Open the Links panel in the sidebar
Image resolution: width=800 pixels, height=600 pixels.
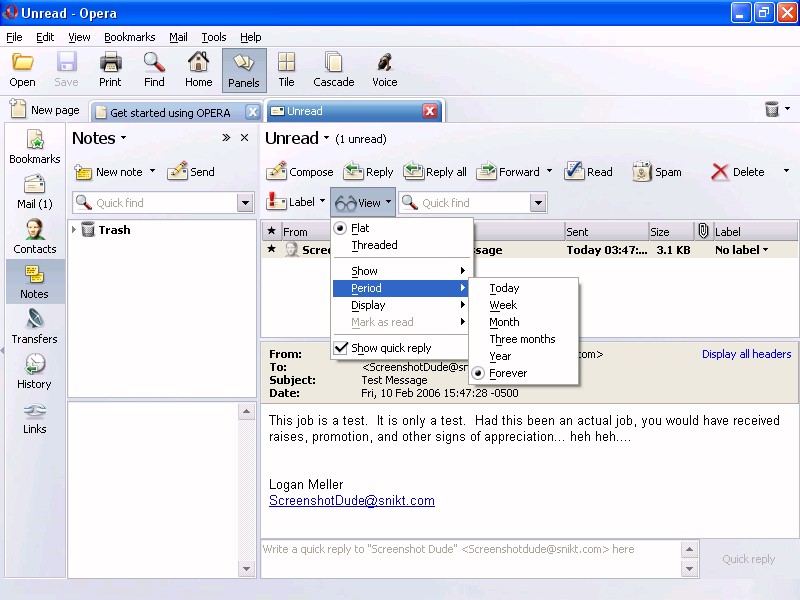click(x=34, y=411)
